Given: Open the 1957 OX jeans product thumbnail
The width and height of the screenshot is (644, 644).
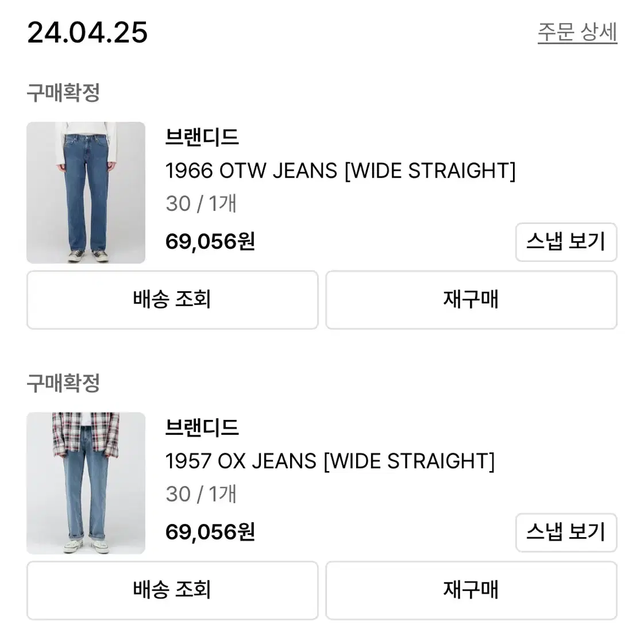Looking at the screenshot, I should click(x=86, y=483).
